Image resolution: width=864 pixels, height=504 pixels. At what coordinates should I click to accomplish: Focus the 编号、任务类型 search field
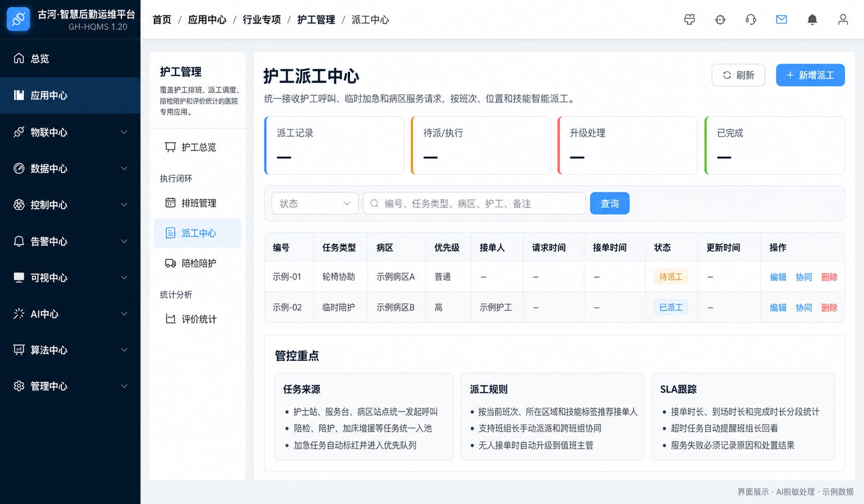coord(474,204)
